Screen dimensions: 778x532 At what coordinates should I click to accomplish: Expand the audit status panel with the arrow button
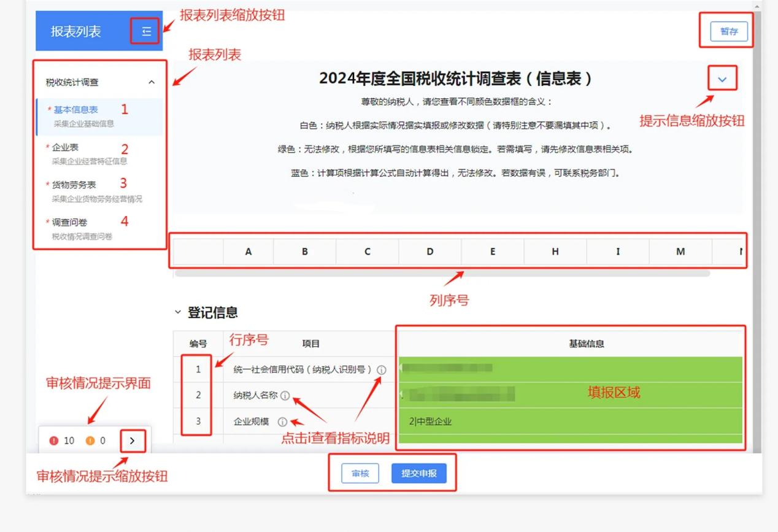pos(133,441)
